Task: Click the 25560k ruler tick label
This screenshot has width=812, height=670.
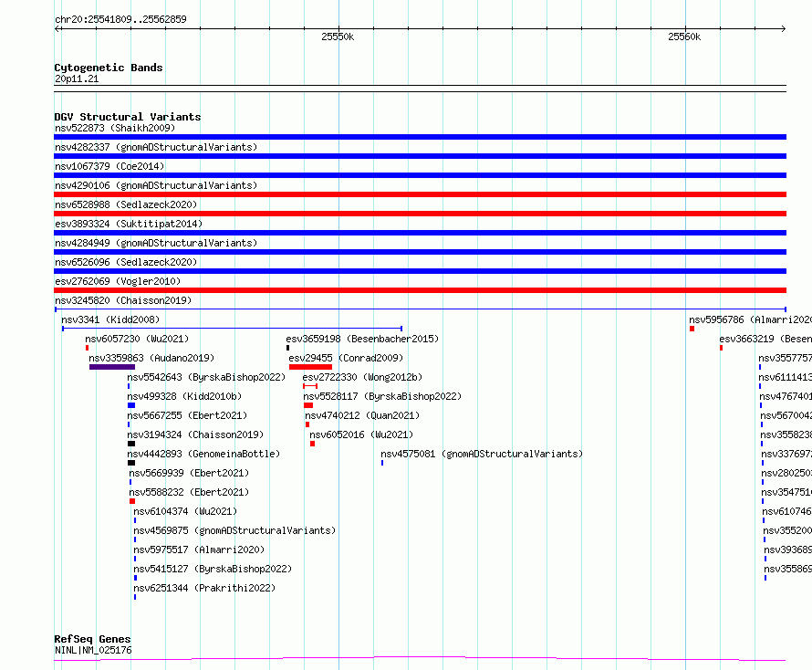Action: click(x=684, y=37)
